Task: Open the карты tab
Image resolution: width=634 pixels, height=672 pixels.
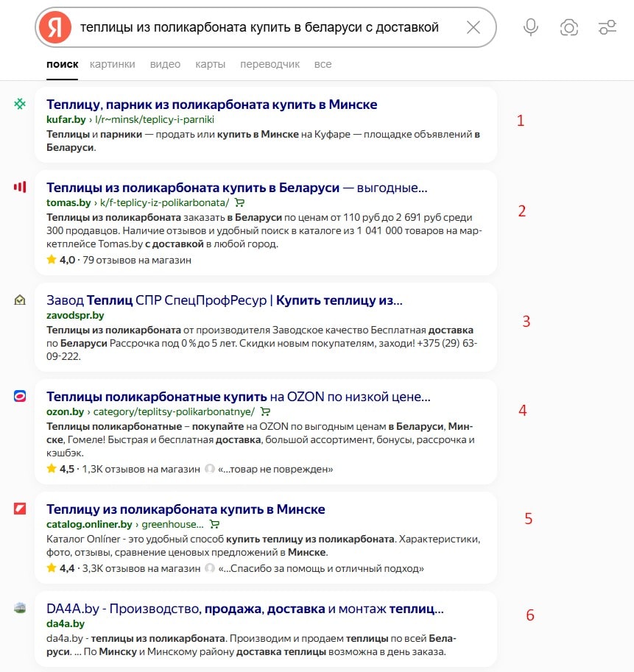Action: [x=210, y=64]
